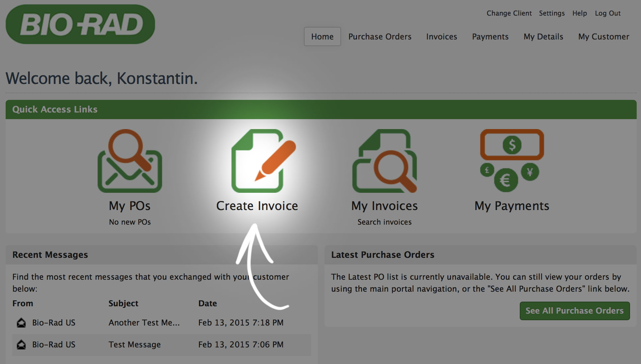Image resolution: width=641 pixels, height=364 pixels.
Task: Go to the Invoices menu item
Action: [441, 36]
